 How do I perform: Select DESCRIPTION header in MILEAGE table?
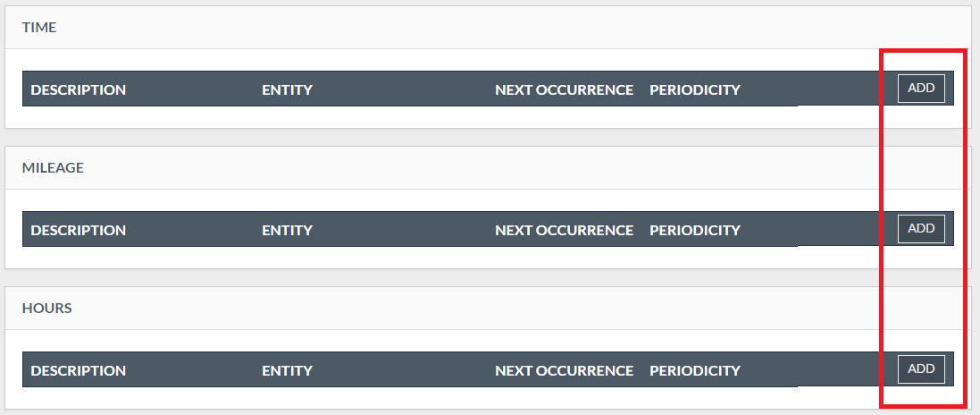coord(79,230)
